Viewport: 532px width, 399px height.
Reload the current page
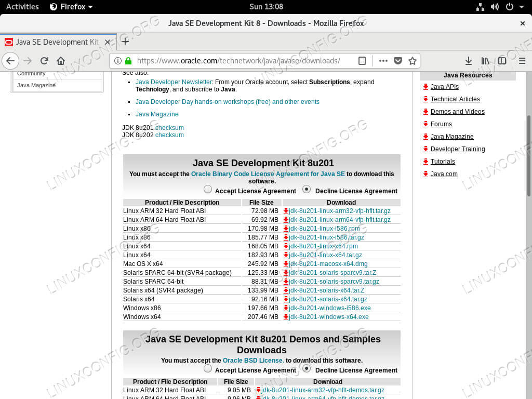click(x=45, y=61)
